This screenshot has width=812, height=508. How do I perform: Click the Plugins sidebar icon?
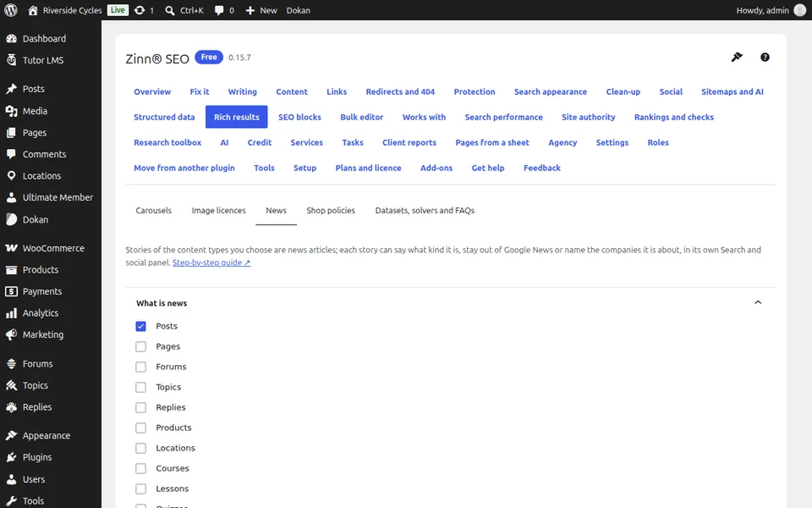(x=11, y=457)
